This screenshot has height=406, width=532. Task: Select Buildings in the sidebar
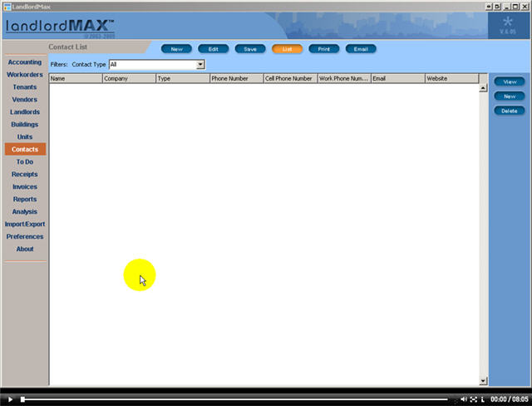pos(25,125)
